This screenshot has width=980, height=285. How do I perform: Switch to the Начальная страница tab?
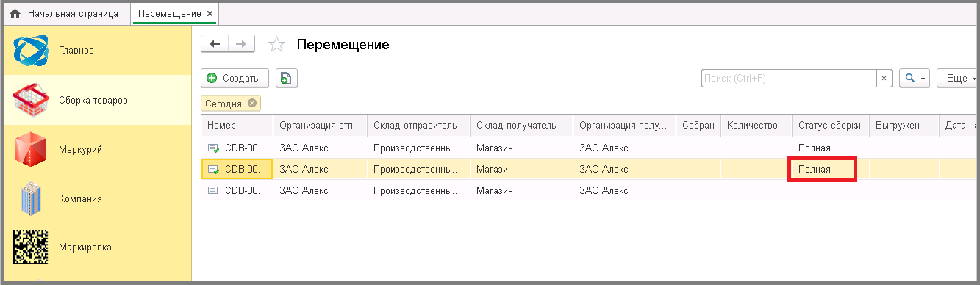(x=65, y=14)
